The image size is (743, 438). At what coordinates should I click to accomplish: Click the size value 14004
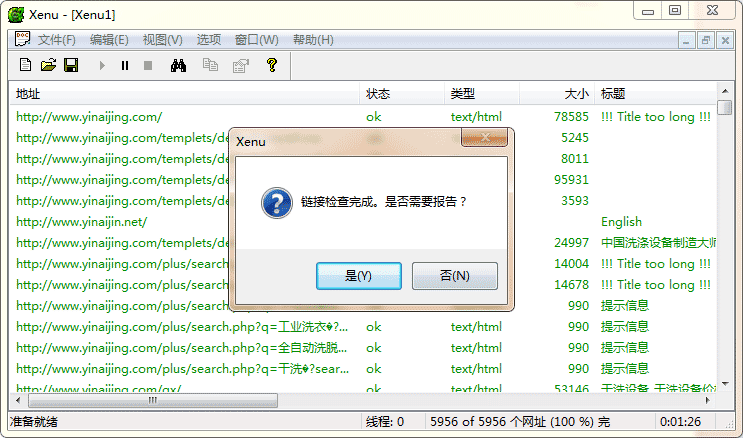coord(571,264)
